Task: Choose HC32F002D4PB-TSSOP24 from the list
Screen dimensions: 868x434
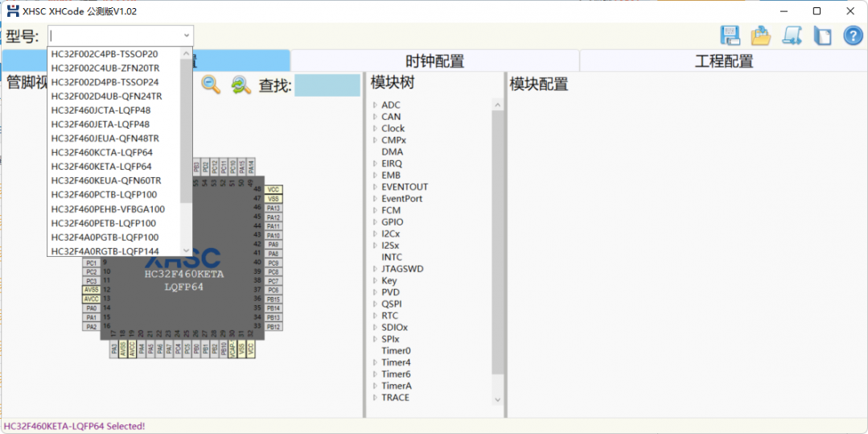Action: pos(105,82)
